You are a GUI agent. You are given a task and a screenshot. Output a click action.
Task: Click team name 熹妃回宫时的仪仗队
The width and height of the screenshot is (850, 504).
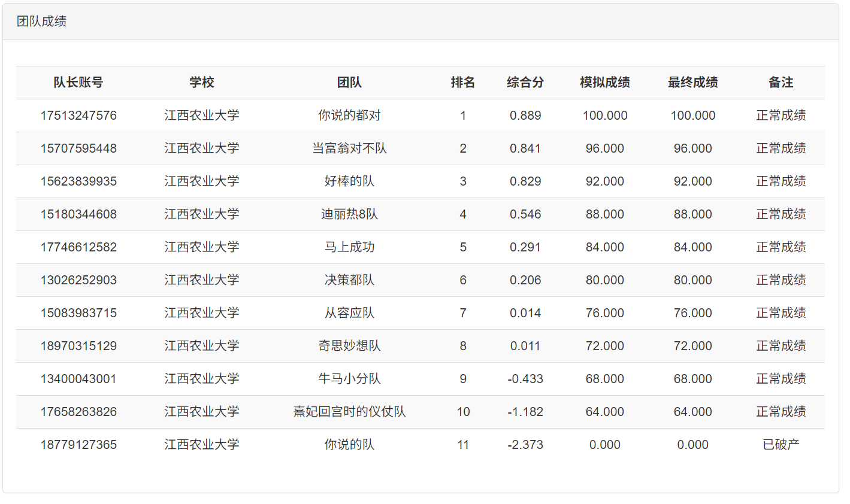click(349, 412)
